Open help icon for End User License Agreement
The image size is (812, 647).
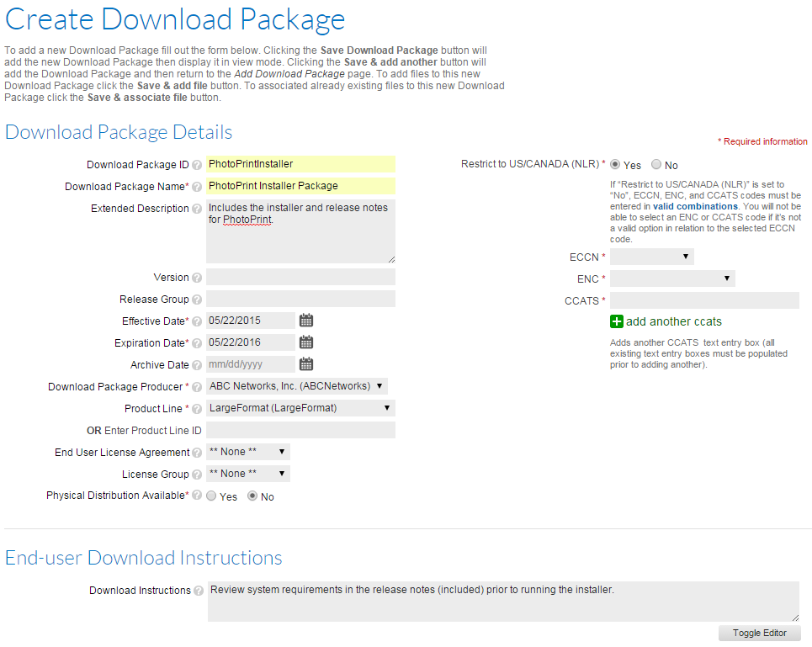click(197, 453)
